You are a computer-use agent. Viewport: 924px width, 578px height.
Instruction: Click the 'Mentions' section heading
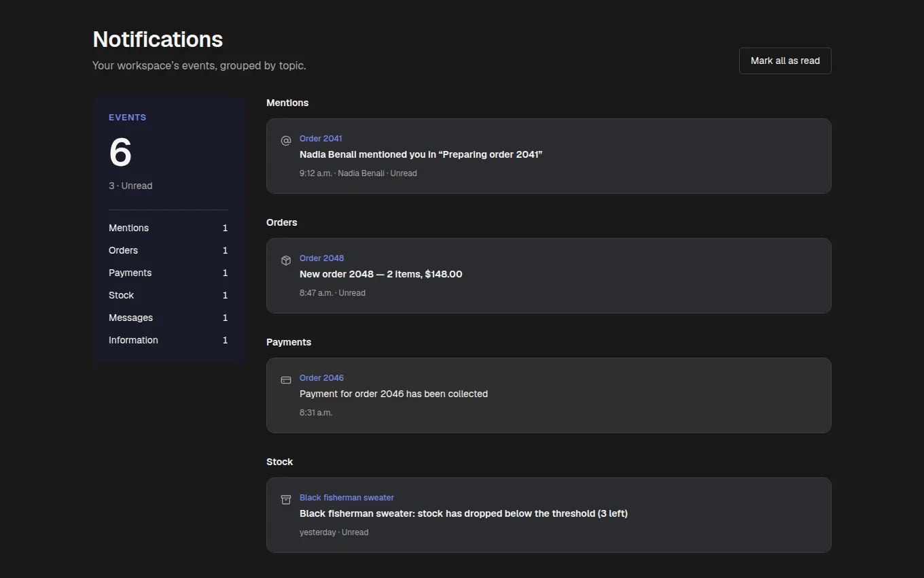[x=287, y=103]
